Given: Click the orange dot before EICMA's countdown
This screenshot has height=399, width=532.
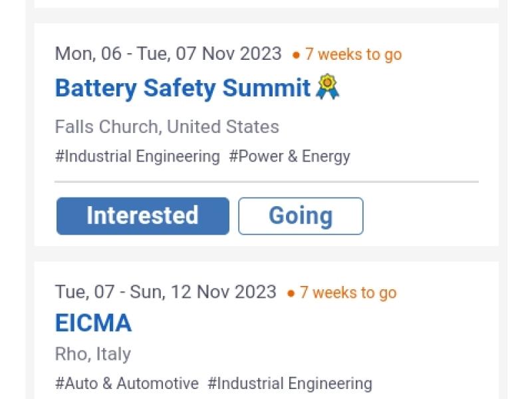Looking at the screenshot, I should point(291,293).
